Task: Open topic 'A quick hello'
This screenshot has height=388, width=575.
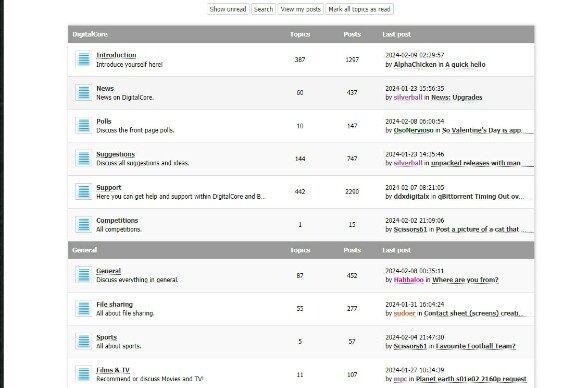Action: (x=465, y=65)
